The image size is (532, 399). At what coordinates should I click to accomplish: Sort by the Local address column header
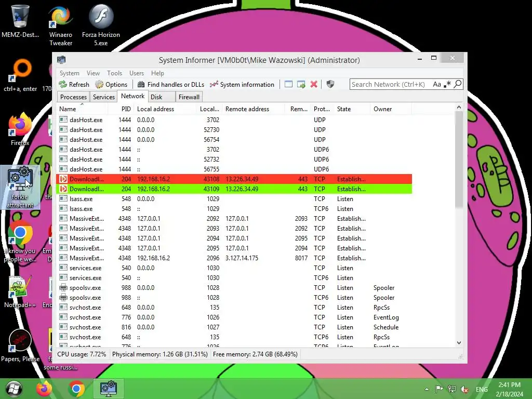pos(165,109)
